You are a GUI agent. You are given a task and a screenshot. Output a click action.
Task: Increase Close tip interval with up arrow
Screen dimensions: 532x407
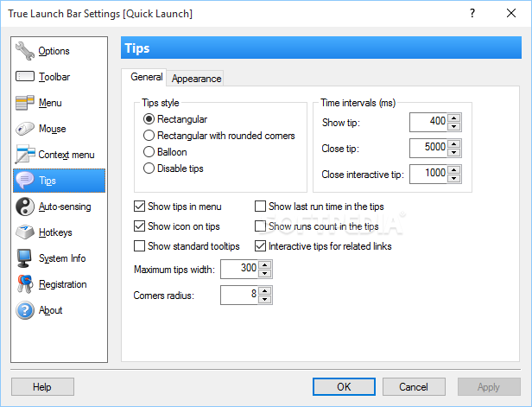454,144
